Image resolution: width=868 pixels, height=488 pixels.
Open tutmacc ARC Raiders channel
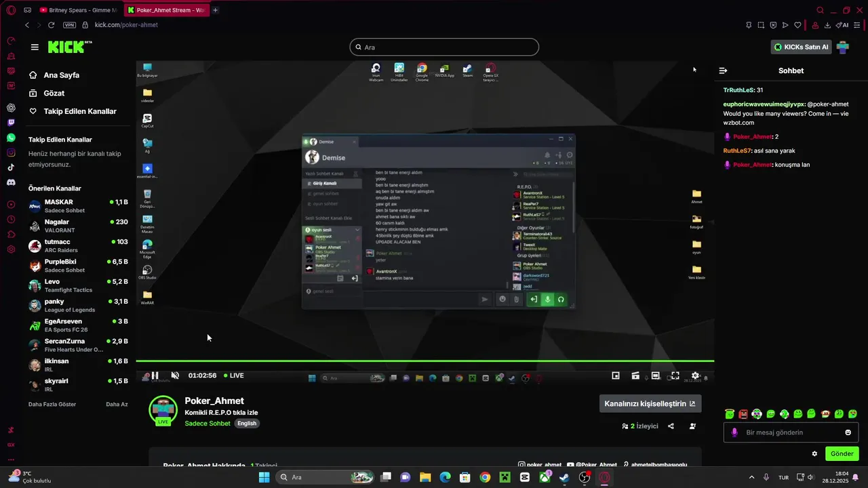pos(78,245)
